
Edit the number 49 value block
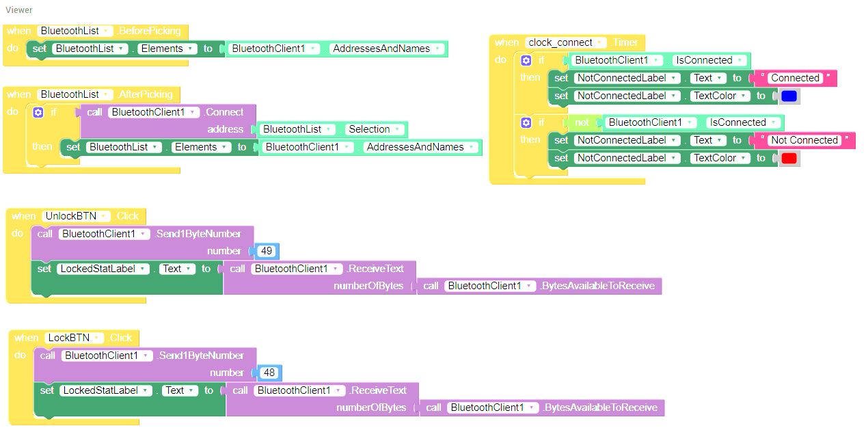click(267, 251)
